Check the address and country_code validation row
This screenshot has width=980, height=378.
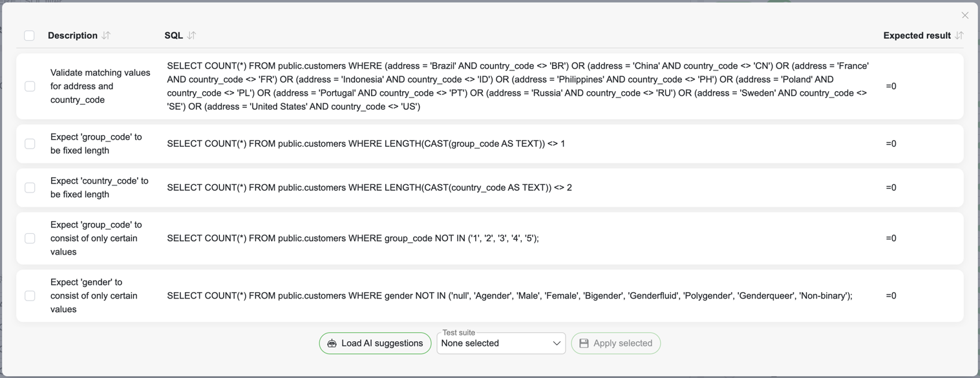point(30,87)
